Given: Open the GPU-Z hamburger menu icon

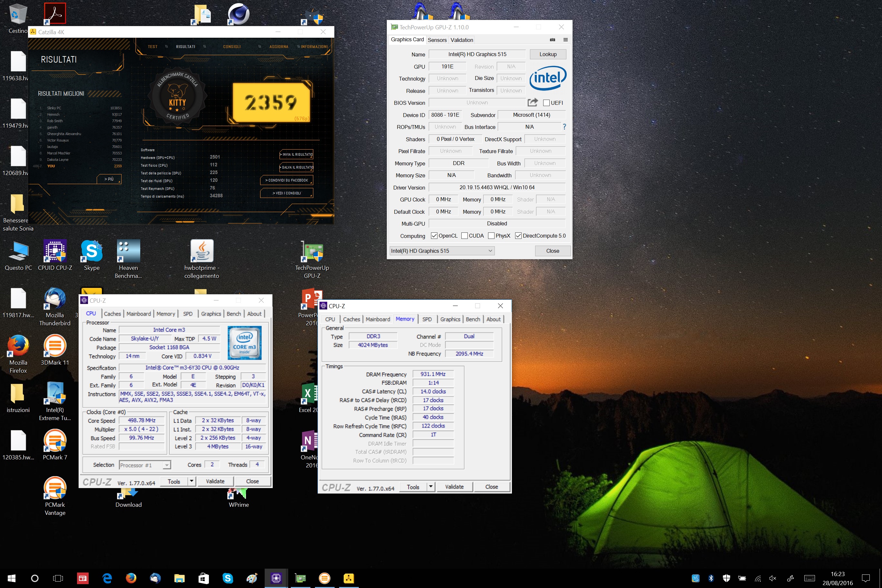Looking at the screenshot, I should click(565, 40).
